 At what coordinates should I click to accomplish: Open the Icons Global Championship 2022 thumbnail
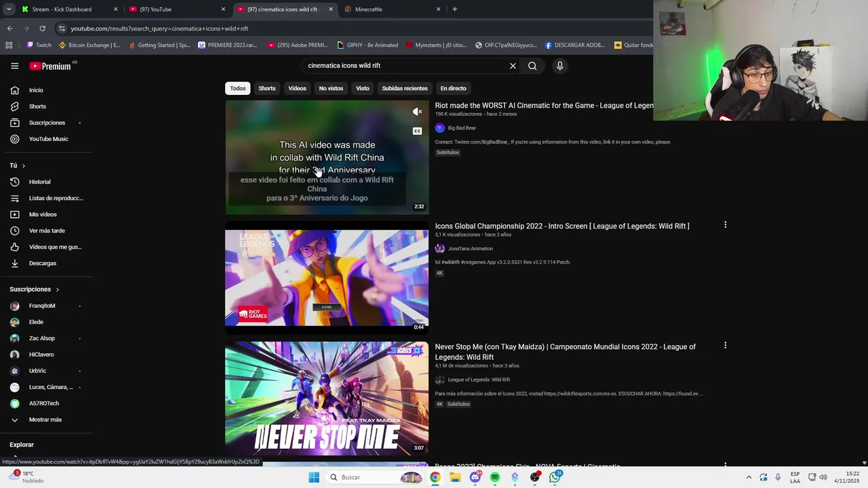pos(327,278)
